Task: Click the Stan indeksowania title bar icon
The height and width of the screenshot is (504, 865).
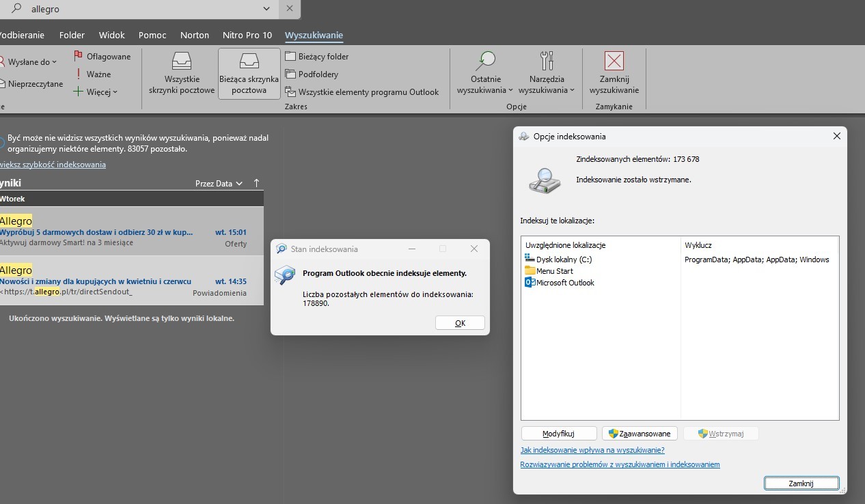Action: tap(282, 249)
